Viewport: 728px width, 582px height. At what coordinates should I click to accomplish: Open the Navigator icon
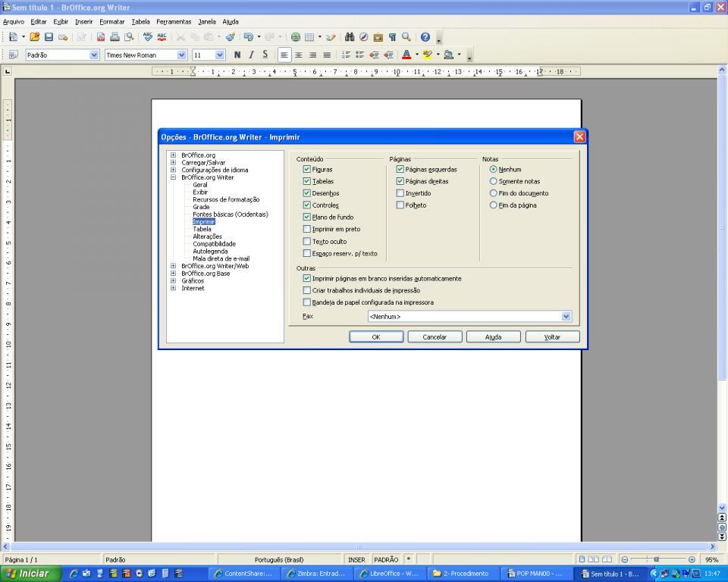(x=364, y=37)
